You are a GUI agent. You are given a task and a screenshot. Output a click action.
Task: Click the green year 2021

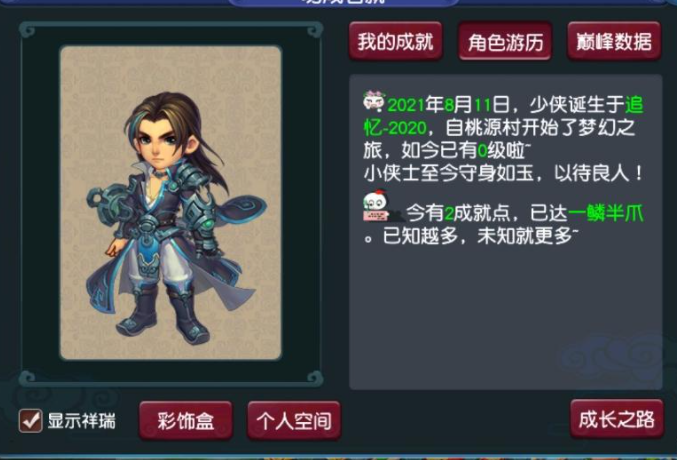pos(406,105)
